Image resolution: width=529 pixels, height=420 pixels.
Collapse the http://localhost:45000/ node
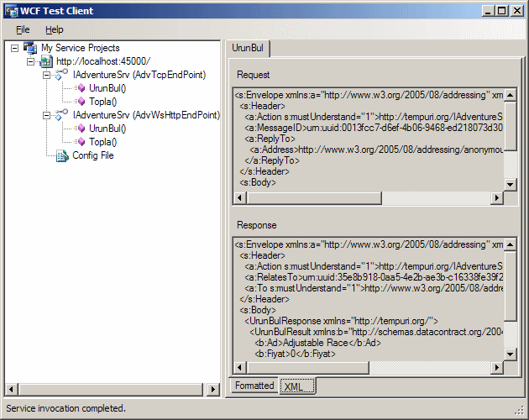pyautogui.click(x=32, y=61)
